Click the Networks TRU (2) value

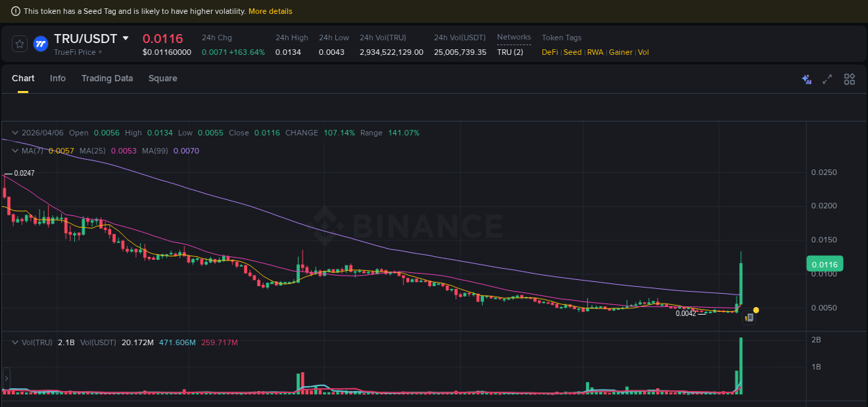pos(510,52)
